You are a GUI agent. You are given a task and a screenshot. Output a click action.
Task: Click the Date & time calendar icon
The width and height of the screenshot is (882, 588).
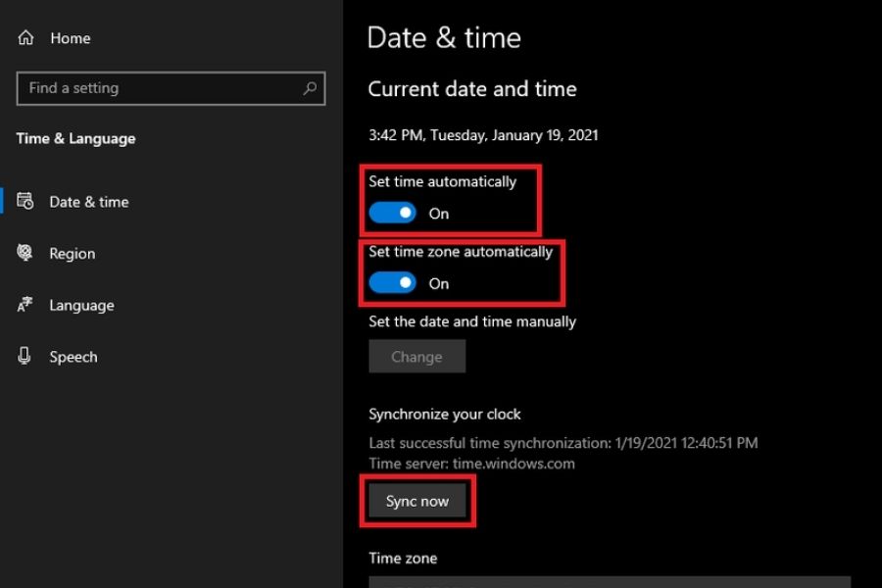[x=25, y=202]
